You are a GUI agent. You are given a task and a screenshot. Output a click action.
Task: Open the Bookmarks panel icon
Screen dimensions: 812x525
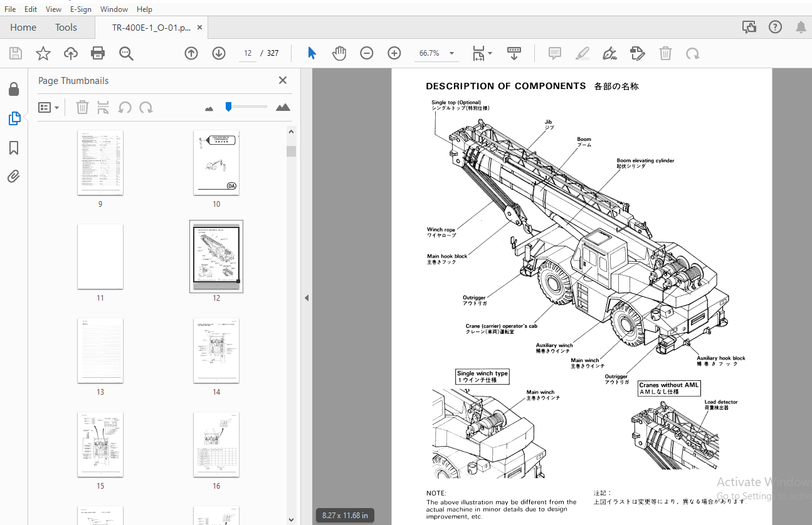pyautogui.click(x=14, y=148)
